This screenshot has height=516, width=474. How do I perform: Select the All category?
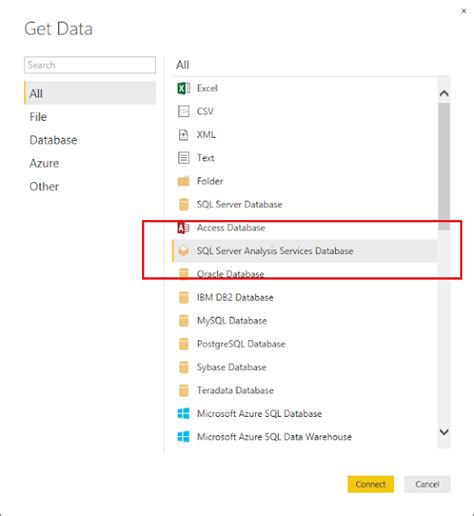pyautogui.click(x=90, y=93)
